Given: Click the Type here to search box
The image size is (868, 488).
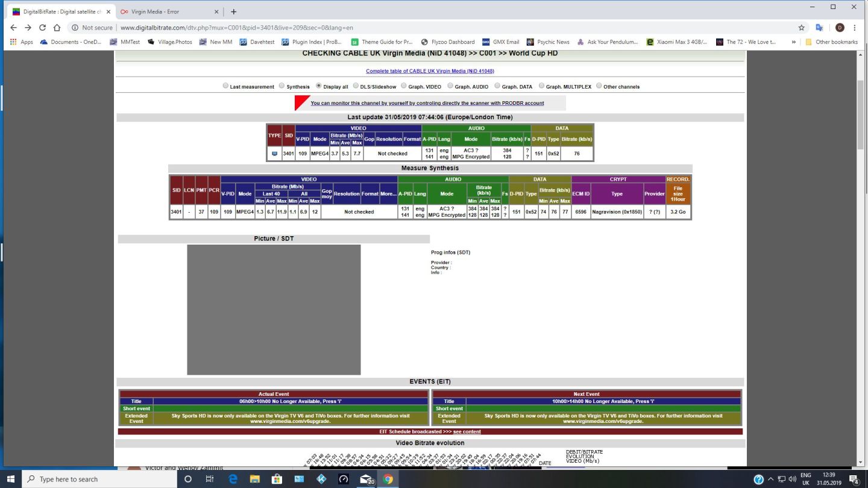Looking at the screenshot, I should point(100,479).
